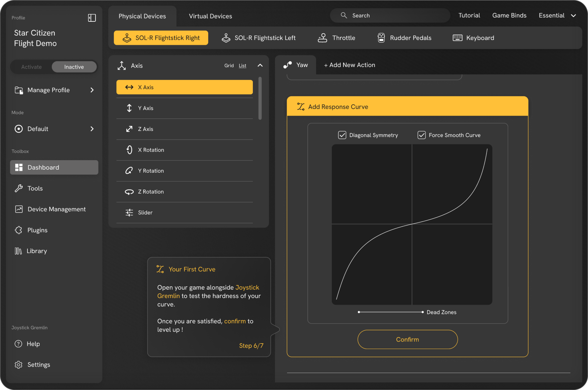Image resolution: width=588 pixels, height=390 pixels.
Task: Click the Step 6/7 text
Action: click(x=251, y=346)
